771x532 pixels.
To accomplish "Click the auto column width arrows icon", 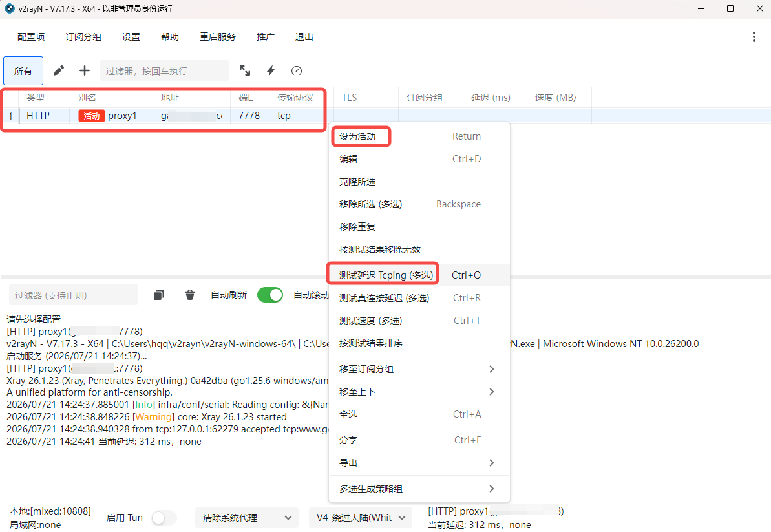I will [x=245, y=71].
